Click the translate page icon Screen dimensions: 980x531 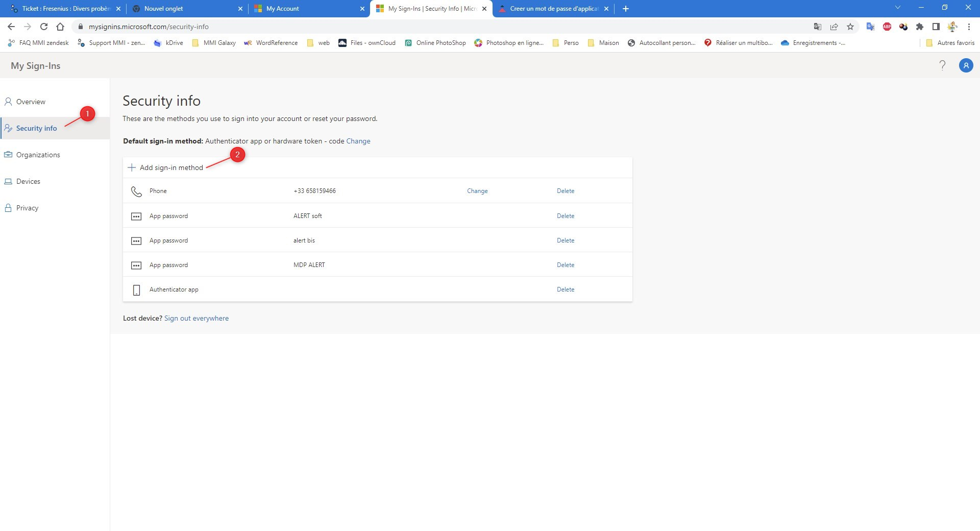(817, 27)
